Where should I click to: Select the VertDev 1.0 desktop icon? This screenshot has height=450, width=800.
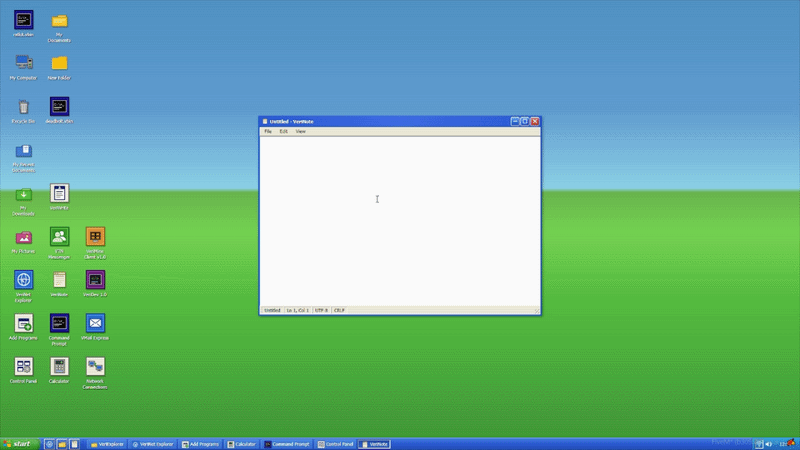point(95,284)
